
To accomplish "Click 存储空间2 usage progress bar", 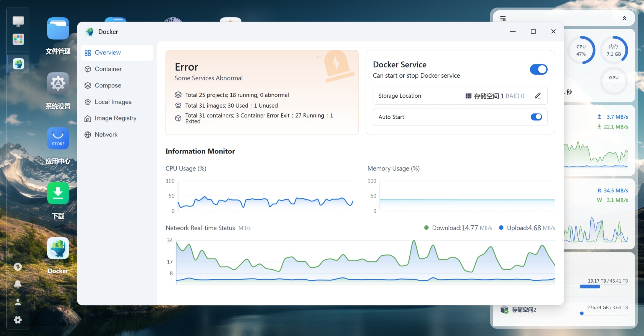I will [x=604, y=313].
